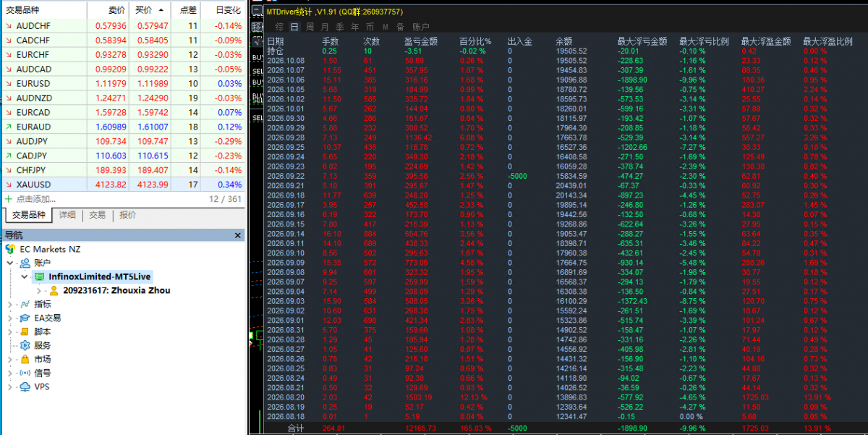
Task: Select the 交易品种 tab
Action: [28, 215]
